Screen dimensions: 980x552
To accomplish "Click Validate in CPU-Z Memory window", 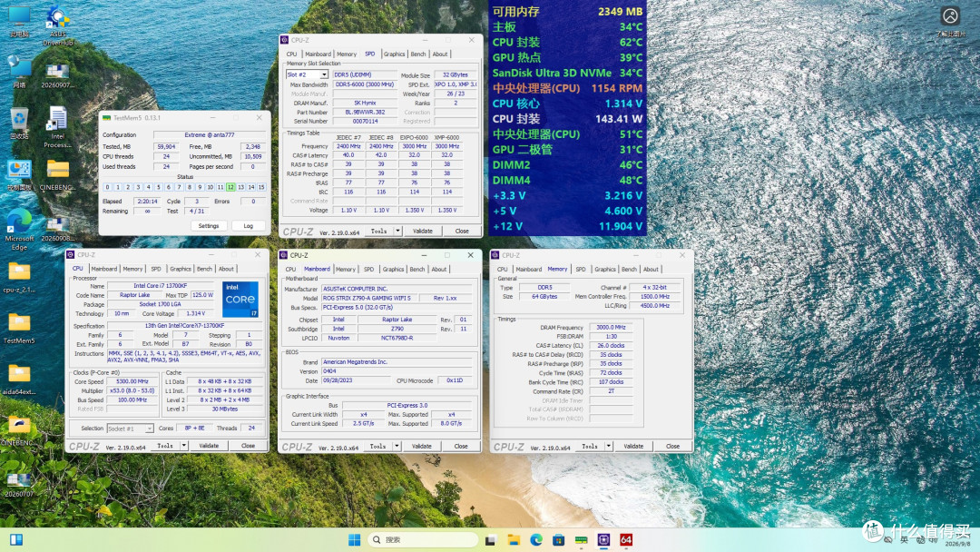I will 633,446.
